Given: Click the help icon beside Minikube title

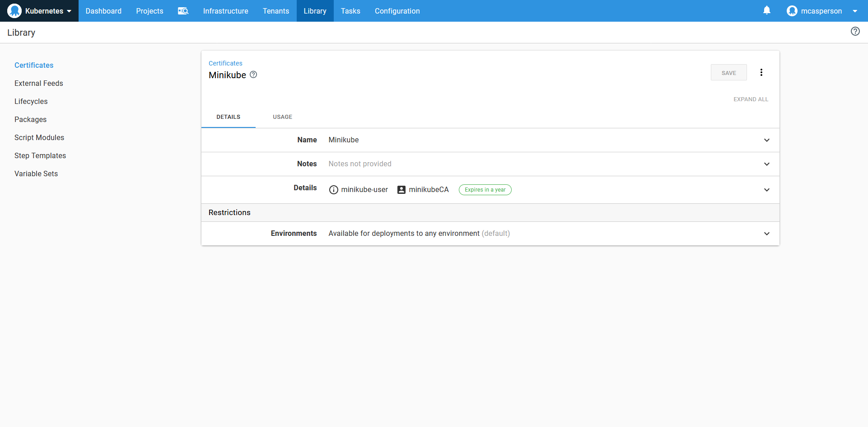Looking at the screenshot, I should coord(253,75).
